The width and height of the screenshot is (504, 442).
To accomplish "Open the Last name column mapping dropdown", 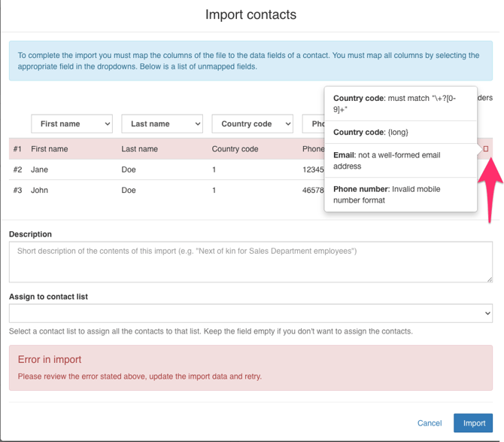I will 162,123.
